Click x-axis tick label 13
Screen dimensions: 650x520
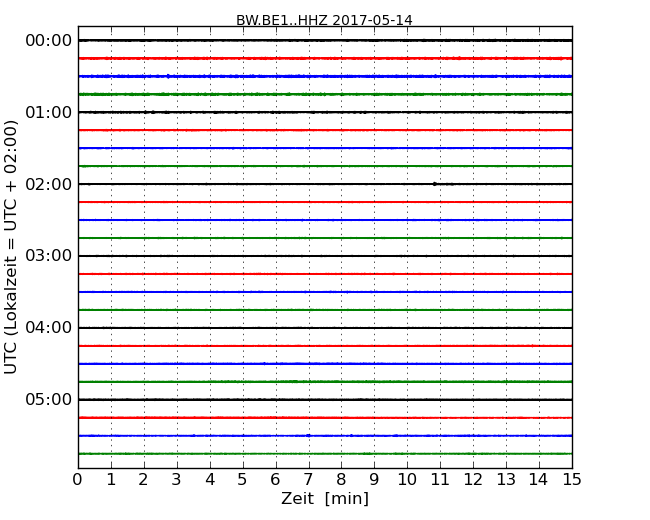coord(506,480)
